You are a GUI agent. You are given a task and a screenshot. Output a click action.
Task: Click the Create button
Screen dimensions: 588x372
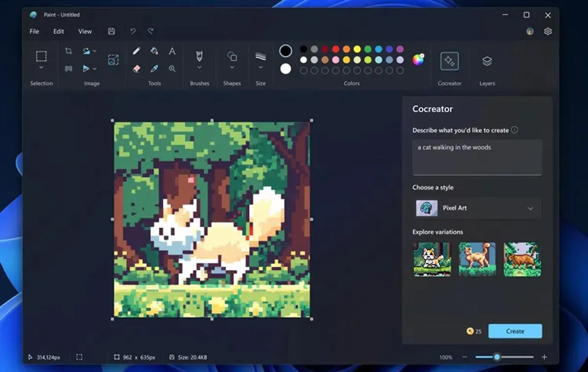pos(515,331)
